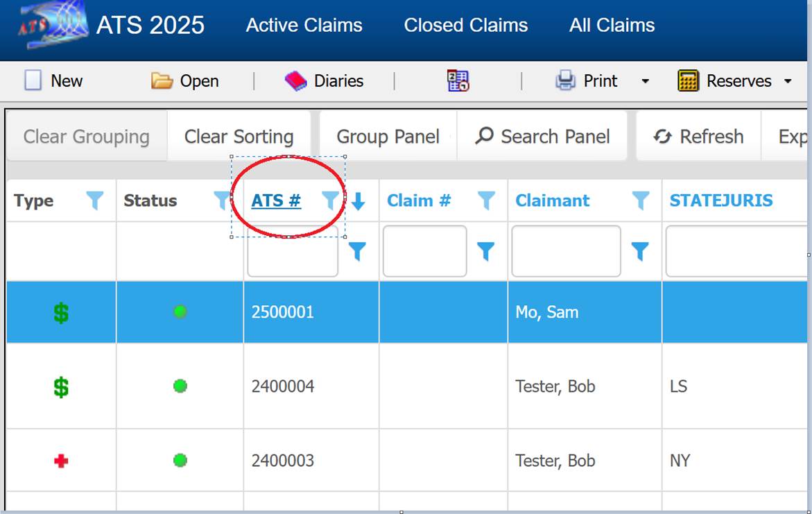Click the printer icon next to Print
The height and width of the screenshot is (514, 812).
(565, 80)
